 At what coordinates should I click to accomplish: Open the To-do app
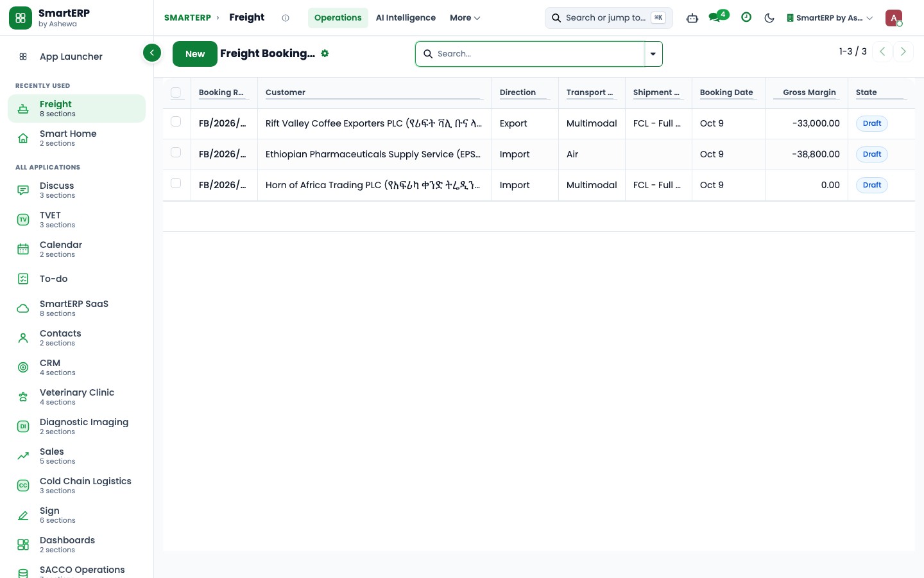[x=76, y=279]
